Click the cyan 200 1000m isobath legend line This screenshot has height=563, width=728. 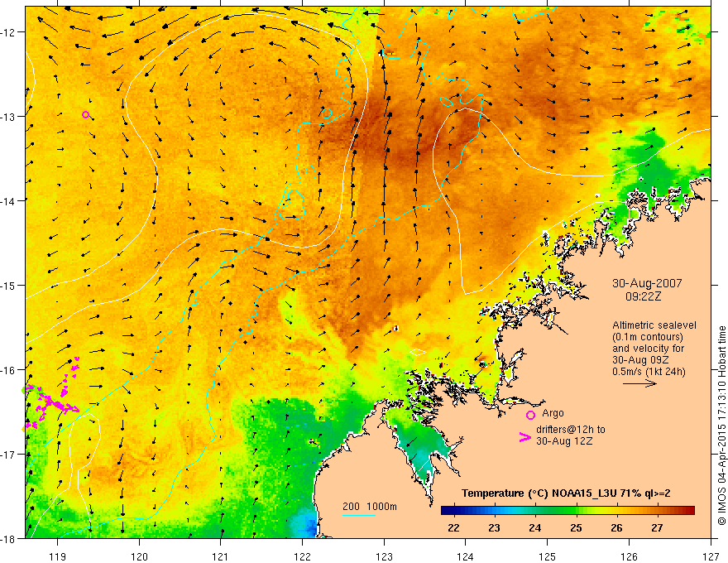tap(359, 515)
